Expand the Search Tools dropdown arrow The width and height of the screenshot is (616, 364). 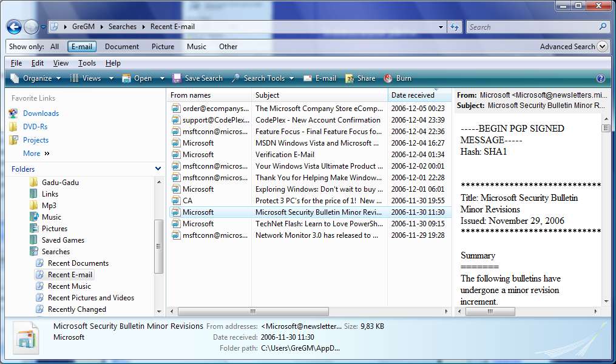pos(291,78)
